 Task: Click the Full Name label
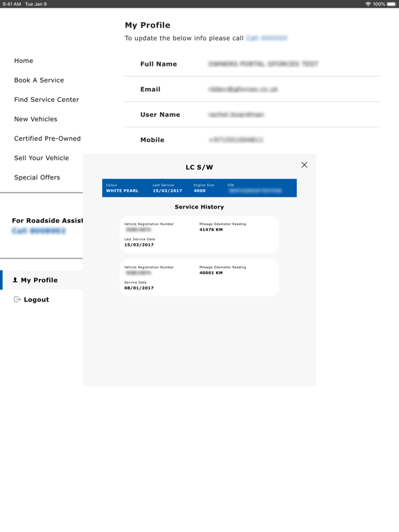point(159,64)
